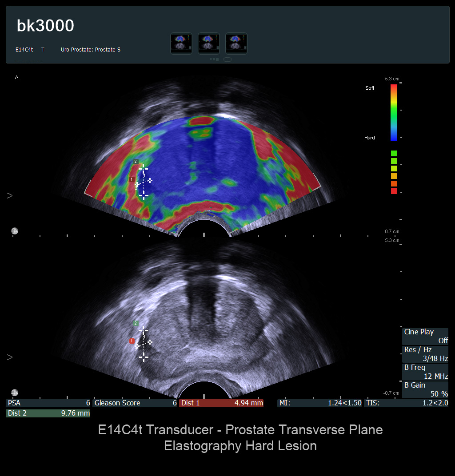Click focus arrow beside the elastography image
Screen dimensions: 455x476
[10, 195]
